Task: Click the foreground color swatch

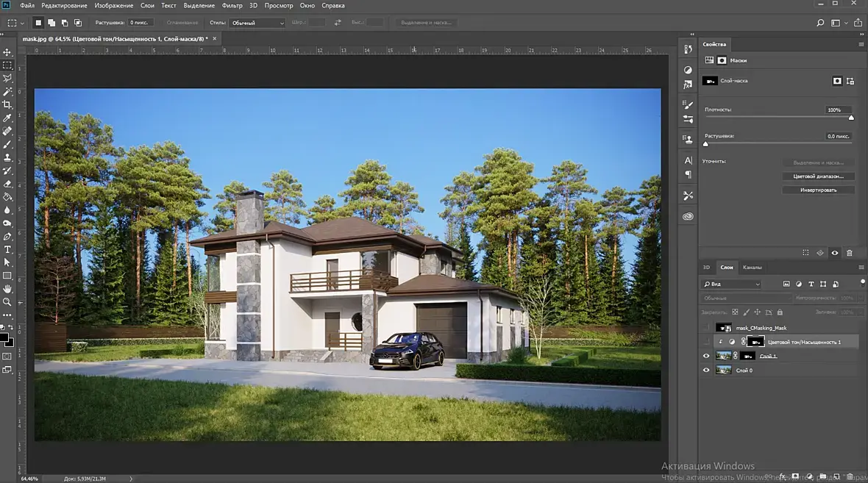Action: [4, 337]
